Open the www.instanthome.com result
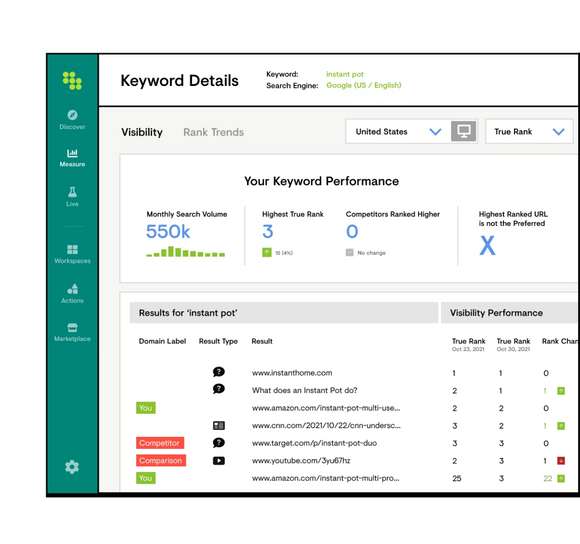 pyautogui.click(x=292, y=373)
